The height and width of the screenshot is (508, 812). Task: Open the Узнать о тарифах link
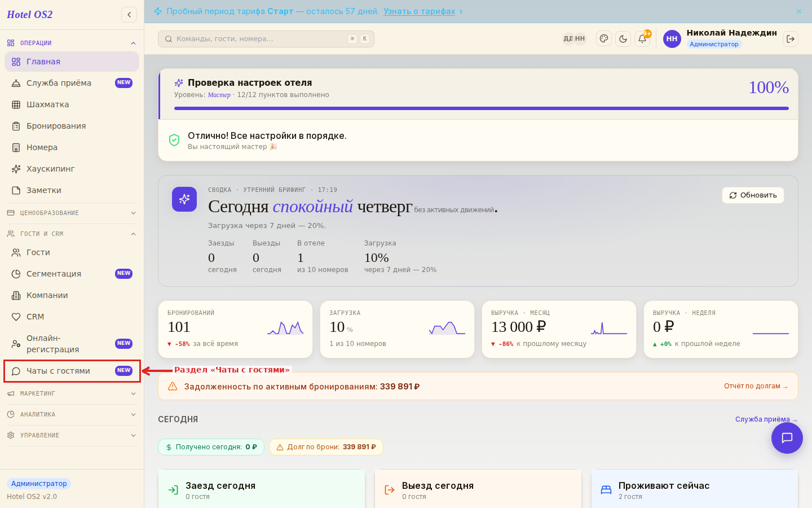[419, 11]
